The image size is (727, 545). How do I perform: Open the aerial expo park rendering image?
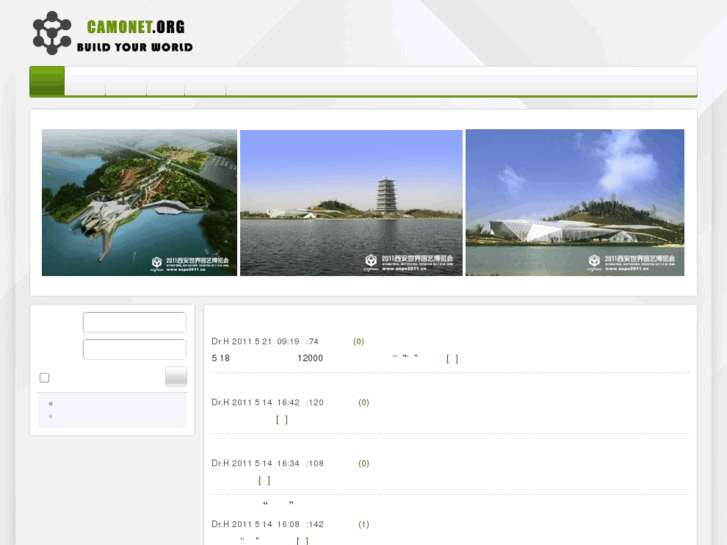click(x=140, y=203)
